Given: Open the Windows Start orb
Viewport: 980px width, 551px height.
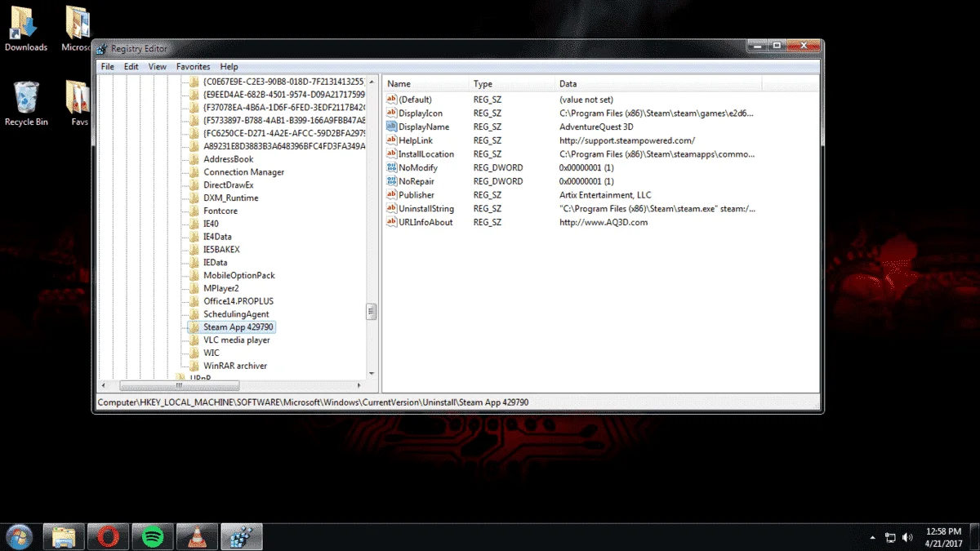Looking at the screenshot, I should coord(18,536).
